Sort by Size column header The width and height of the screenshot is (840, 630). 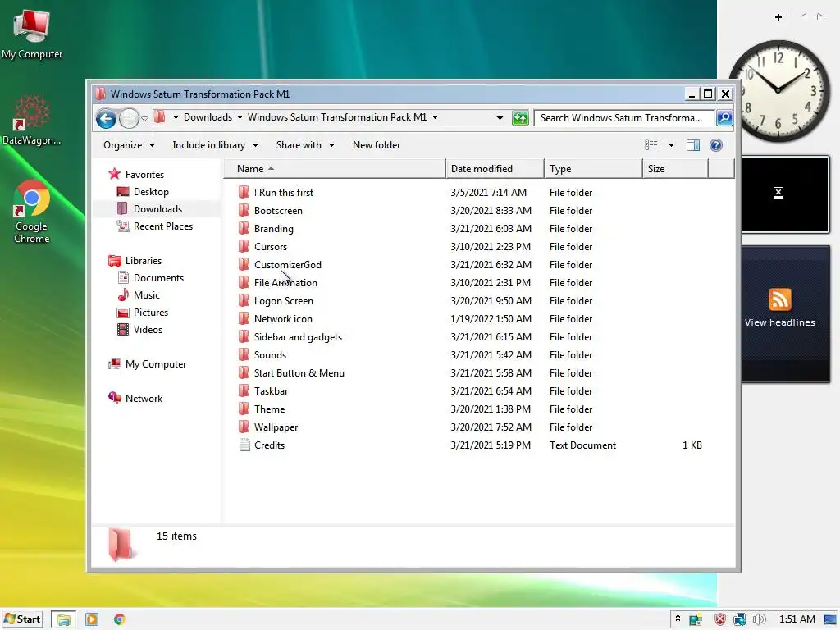pos(675,169)
